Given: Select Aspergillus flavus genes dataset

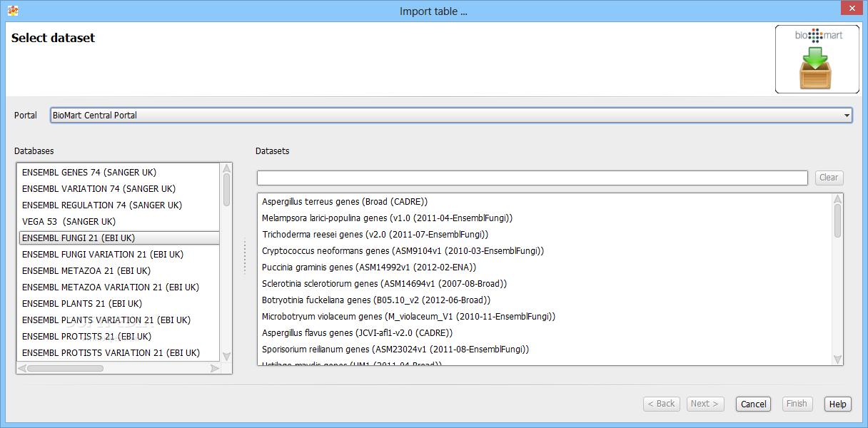Looking at the screenshot, I should coord(544,333).
